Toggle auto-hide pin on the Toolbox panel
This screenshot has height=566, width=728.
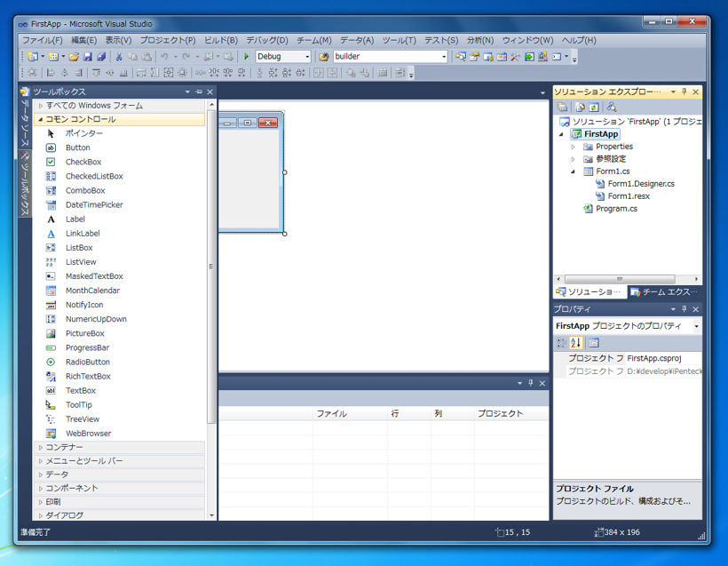click(199, 91)
